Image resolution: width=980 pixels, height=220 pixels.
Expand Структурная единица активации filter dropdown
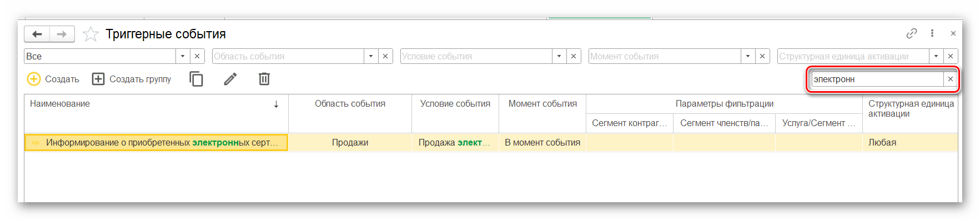coord(936,56)
